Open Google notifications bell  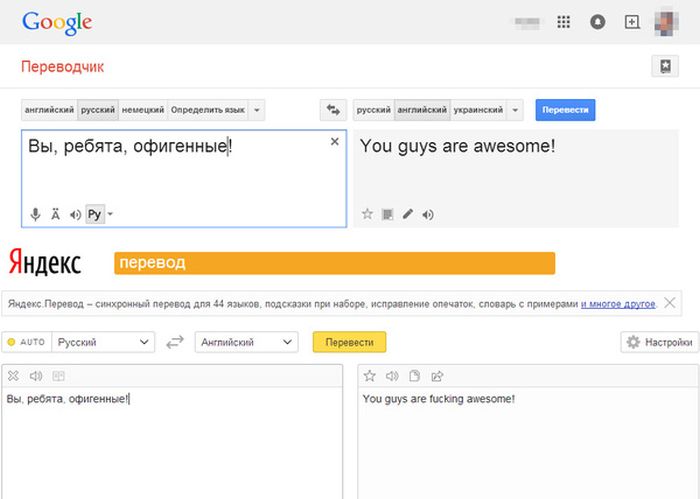[598, 22]
